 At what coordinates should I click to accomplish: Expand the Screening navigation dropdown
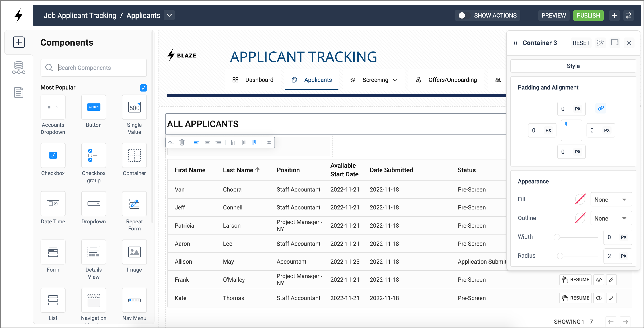pyautogui.click(x=395, y=80)
